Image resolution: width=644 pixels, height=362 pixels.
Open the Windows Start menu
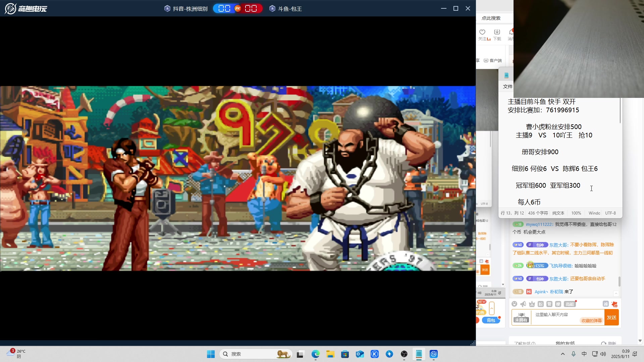(211, 354)
